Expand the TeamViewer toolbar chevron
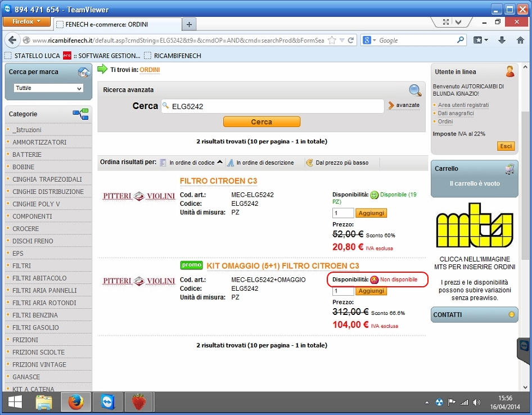532x415 pixels. [458, 22]
